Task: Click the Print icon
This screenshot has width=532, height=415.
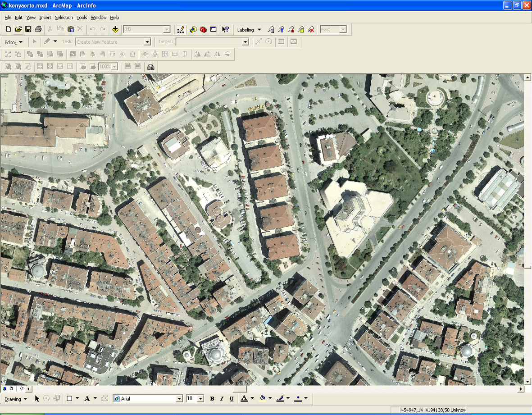Action: pos(38,29)
